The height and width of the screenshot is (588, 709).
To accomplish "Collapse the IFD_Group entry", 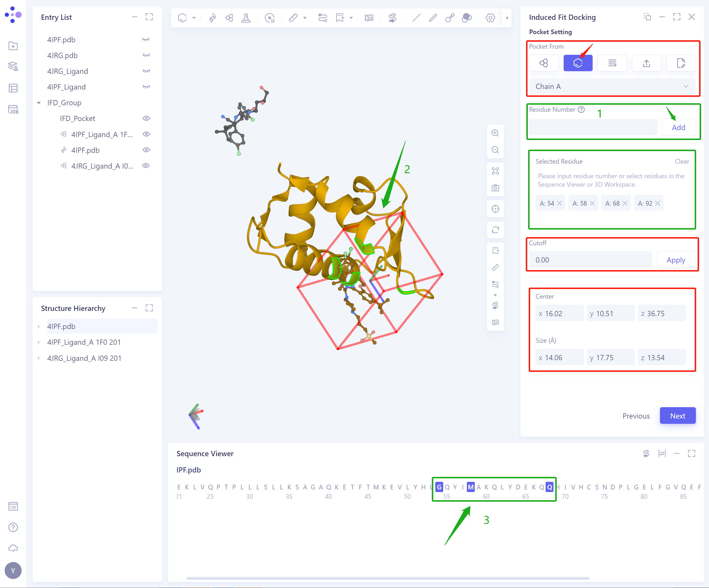I will 39,103.
